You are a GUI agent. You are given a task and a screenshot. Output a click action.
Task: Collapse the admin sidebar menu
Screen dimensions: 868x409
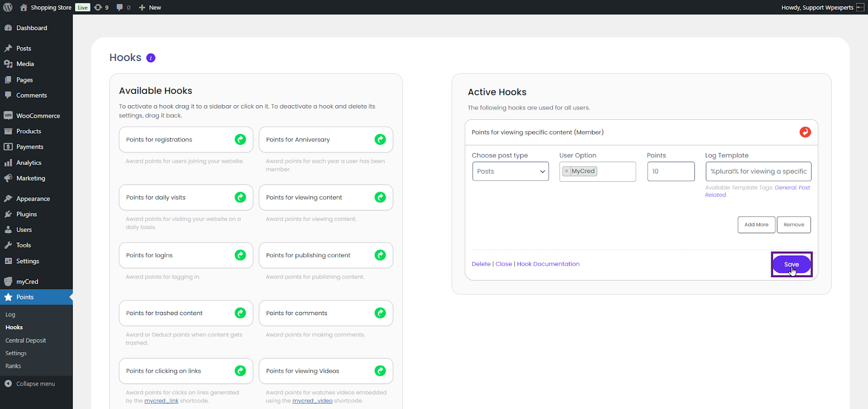pyautogui.click(x=30, y=384)
